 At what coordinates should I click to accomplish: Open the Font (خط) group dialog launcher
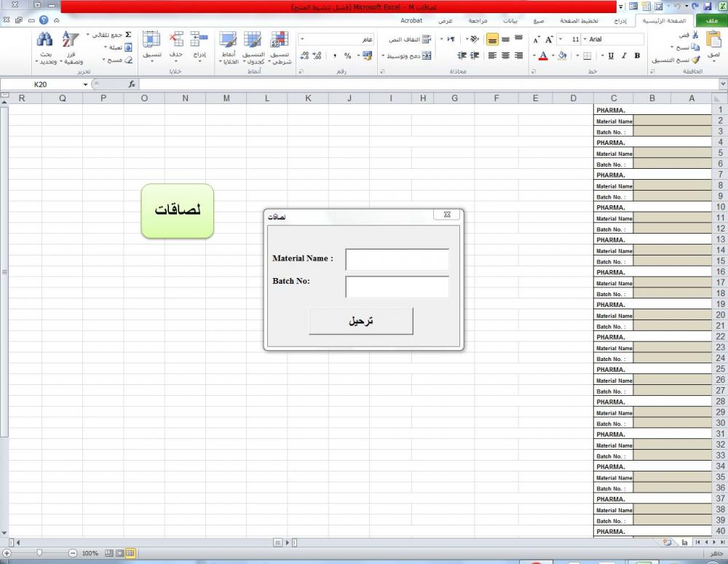coord(534,71)
